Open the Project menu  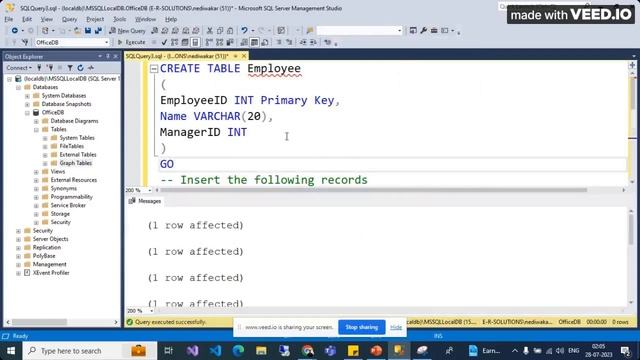(x=95, y=19)
